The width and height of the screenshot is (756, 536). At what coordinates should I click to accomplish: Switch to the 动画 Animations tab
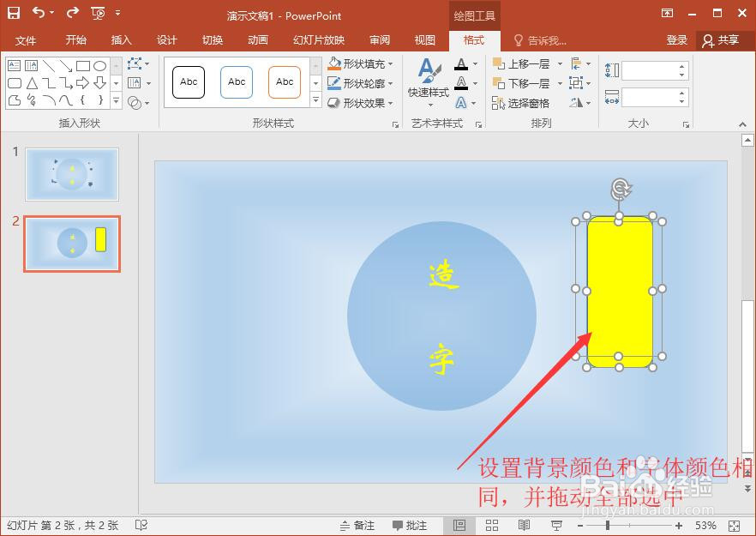pyautogui.click(x=257, y=40)
